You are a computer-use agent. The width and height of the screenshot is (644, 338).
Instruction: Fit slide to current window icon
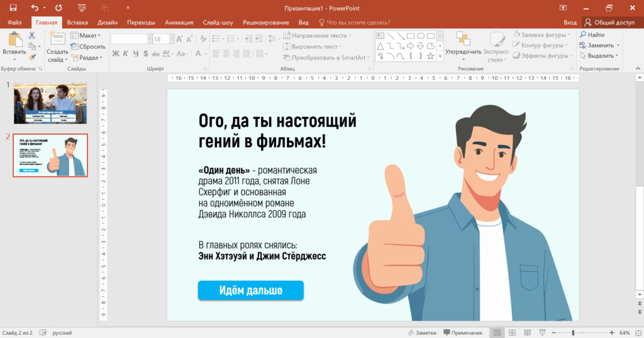(x=638, y=333)
